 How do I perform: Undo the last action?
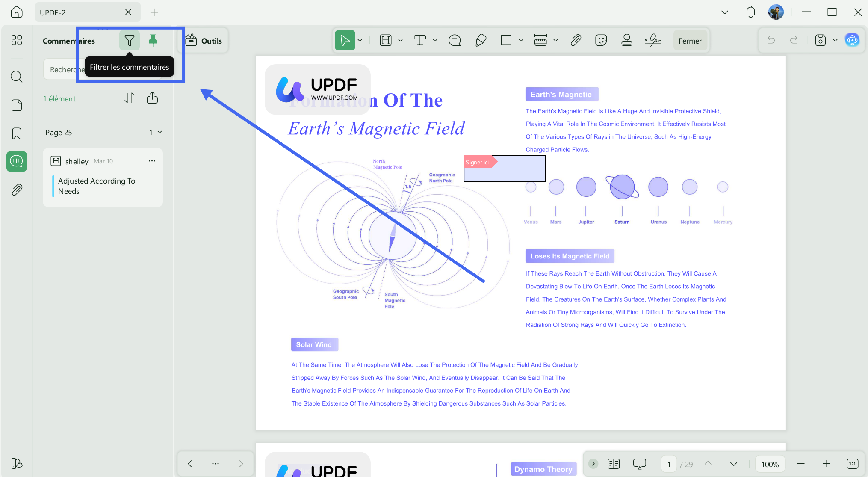point(771,41)
